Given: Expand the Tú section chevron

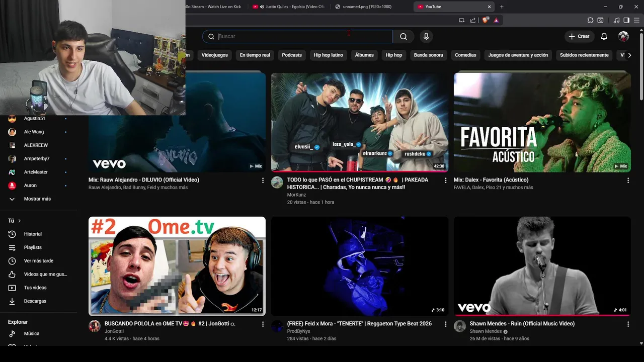Looking at the screenshot, I should [20, 221].
